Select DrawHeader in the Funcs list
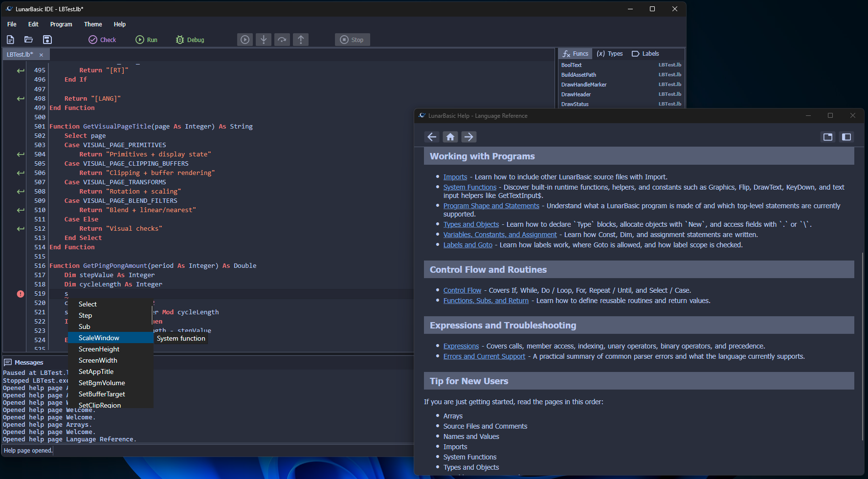 576,94
